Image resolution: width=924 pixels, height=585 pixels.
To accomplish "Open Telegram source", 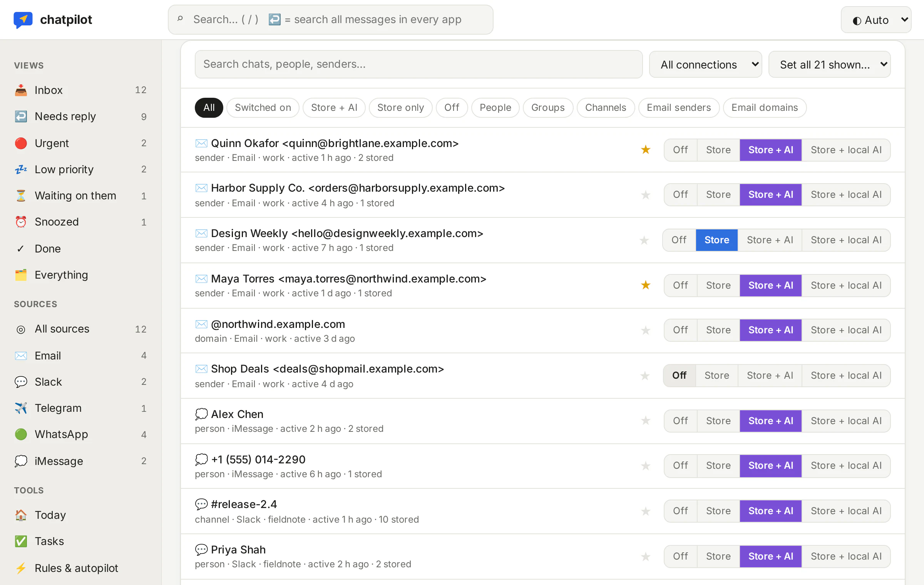I will [80, 408].
